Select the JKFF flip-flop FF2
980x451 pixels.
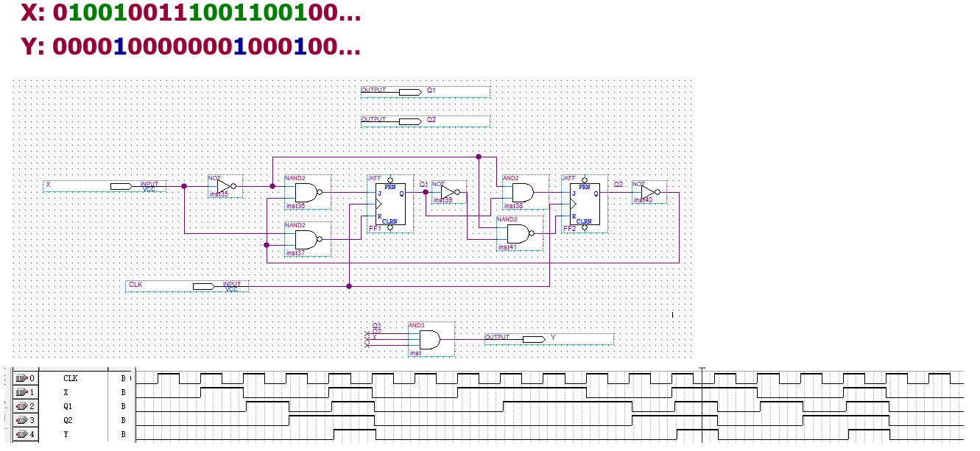(x=584, y=205)
